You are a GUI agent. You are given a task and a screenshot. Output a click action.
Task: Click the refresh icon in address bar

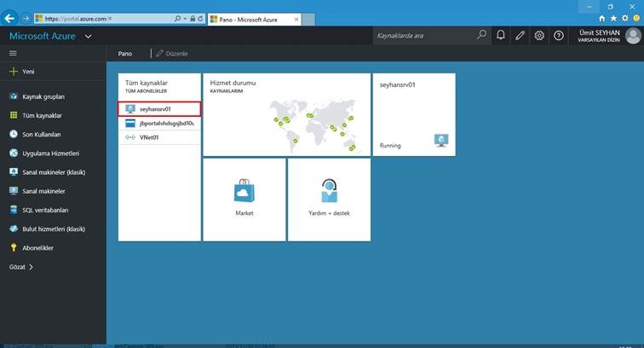200,19
